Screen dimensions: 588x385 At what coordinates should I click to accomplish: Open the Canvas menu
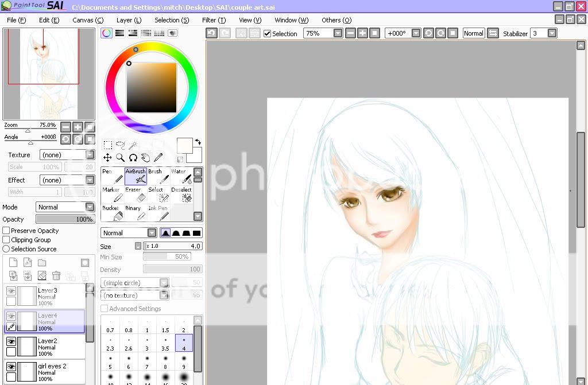(88, 20)
